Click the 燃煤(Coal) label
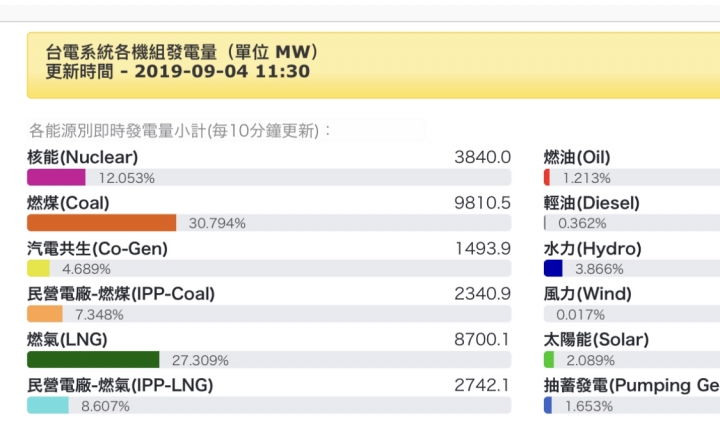 (68, 203)
